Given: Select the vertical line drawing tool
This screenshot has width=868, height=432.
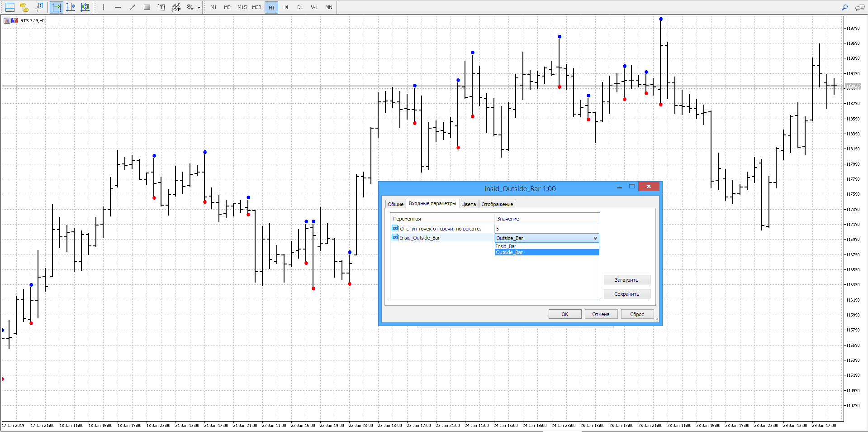Looking at the screenshot, I should point(104,7).
